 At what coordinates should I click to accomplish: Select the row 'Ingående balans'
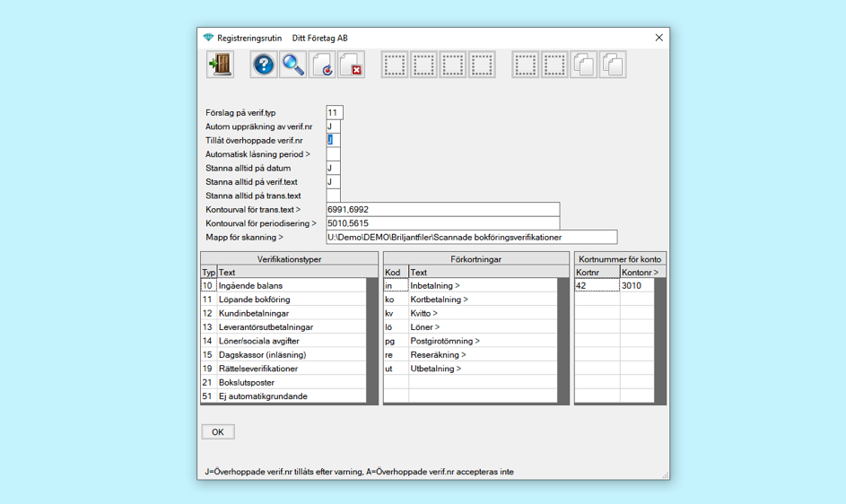pyautogui.click(x=283, y=285)
